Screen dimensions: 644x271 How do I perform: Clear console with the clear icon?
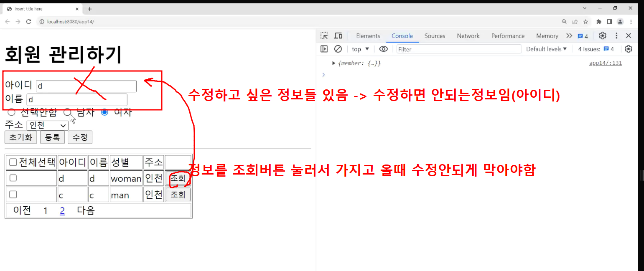[x=338, y=49]
